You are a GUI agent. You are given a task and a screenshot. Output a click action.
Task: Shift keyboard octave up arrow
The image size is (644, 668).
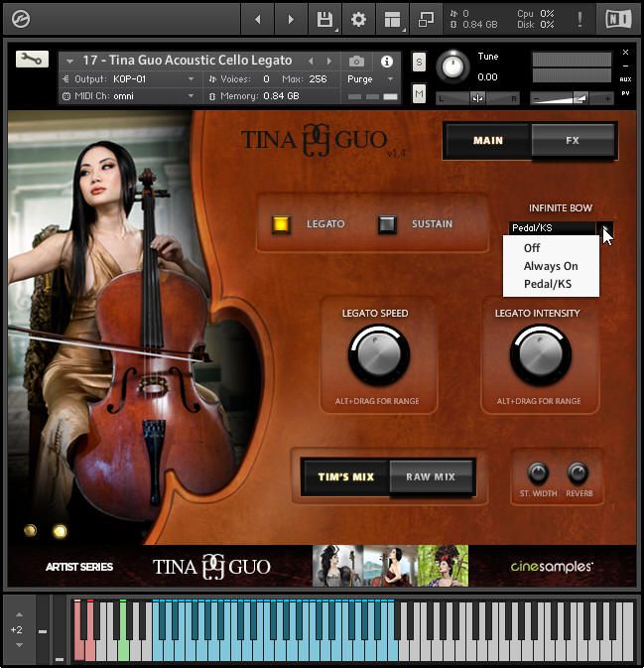19,614
